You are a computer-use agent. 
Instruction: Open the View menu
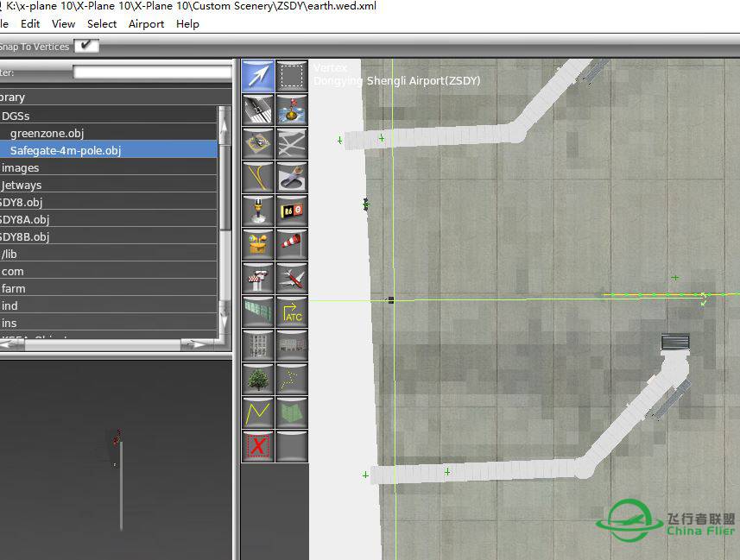click(63, 23)
